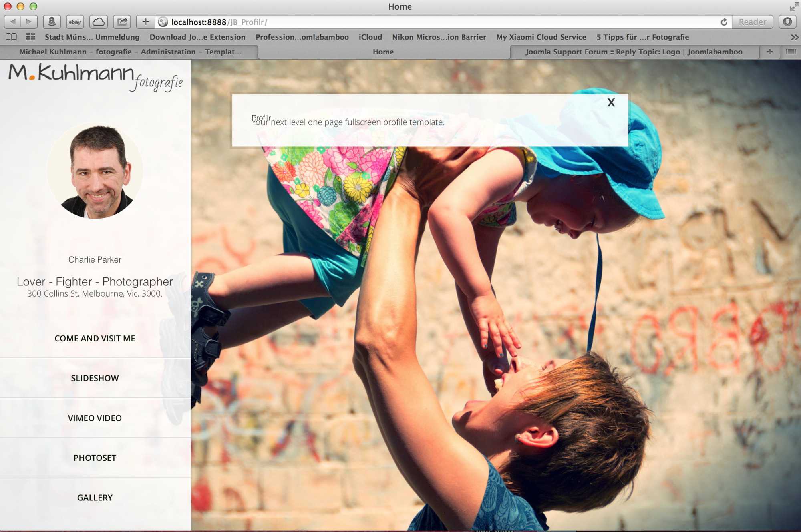801x532 pixels.
Task: Show all tabs overview button
Action: [x=791, y=52]
